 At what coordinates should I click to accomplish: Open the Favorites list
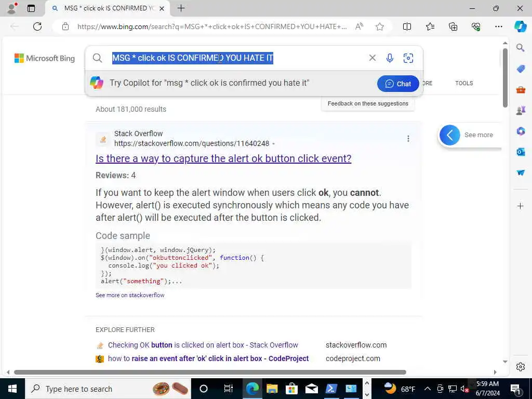tap(430, 26)
